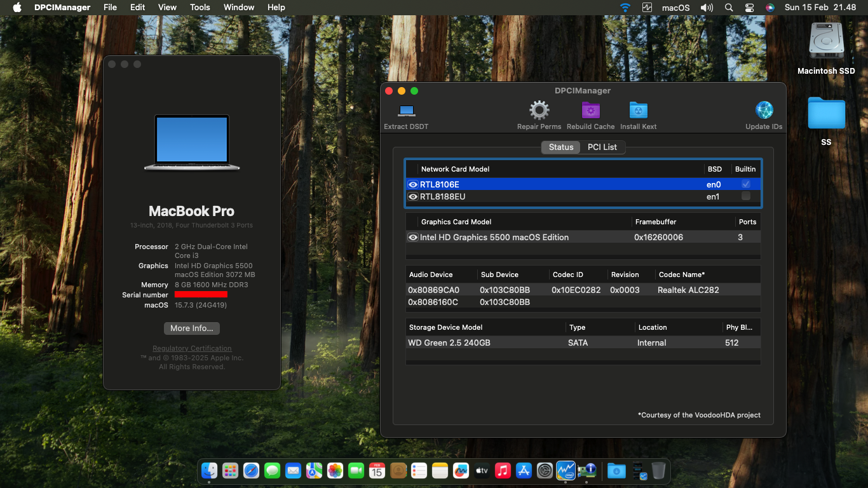The image size is (868, 488).
Task: Open Finder from the Dock
Action: [x=210, y=470]
